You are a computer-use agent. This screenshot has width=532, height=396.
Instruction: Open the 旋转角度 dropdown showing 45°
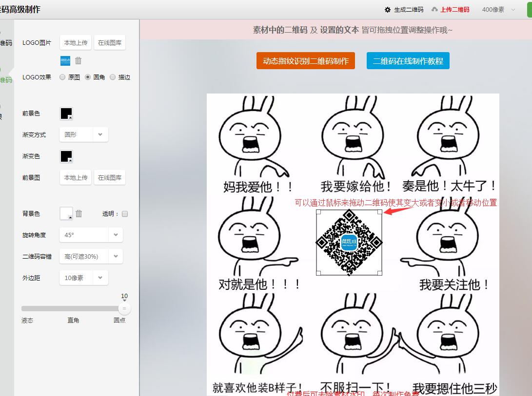point(91,235)
